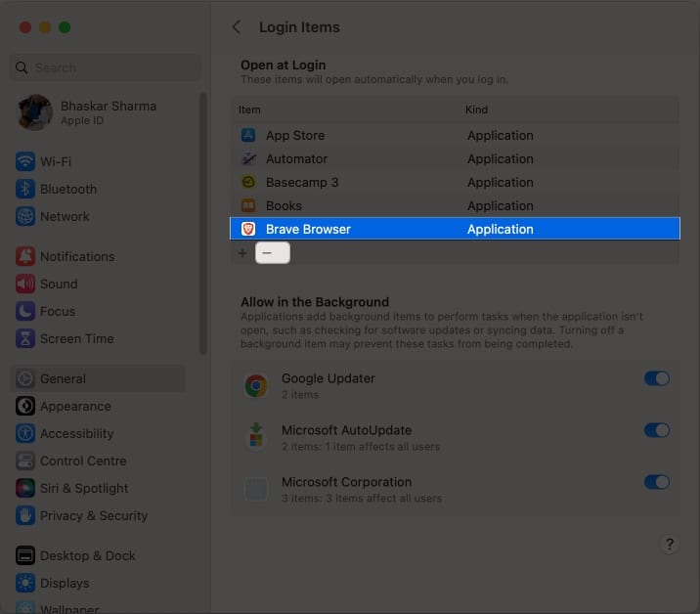Click the General label in sidebar
Viewport: 700px width, 614px height.
63,378
